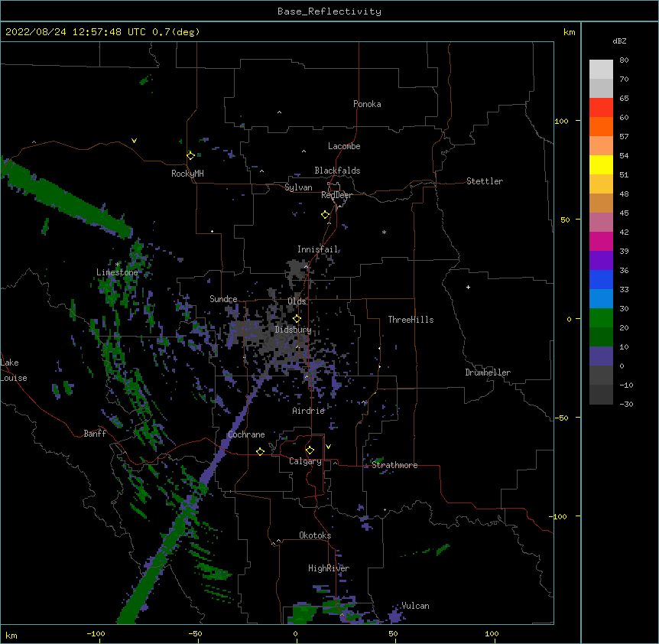Click the Lake Louise label
This screenshot has height=644, width=659.
pos(12,370)
